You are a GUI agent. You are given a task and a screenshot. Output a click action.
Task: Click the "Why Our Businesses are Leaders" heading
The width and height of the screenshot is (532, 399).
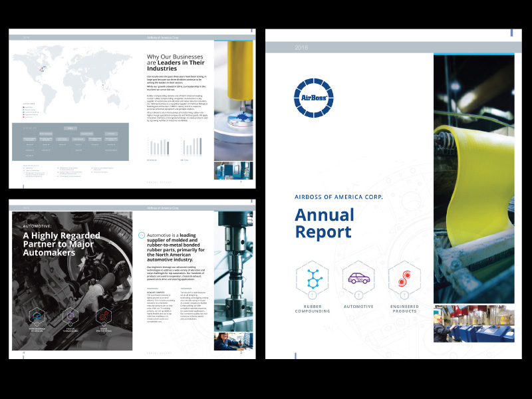click(176, 63)
